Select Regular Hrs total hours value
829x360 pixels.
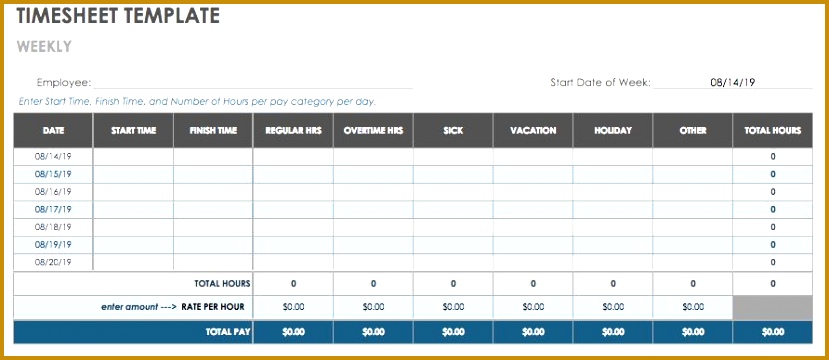(x=293, y=284)
